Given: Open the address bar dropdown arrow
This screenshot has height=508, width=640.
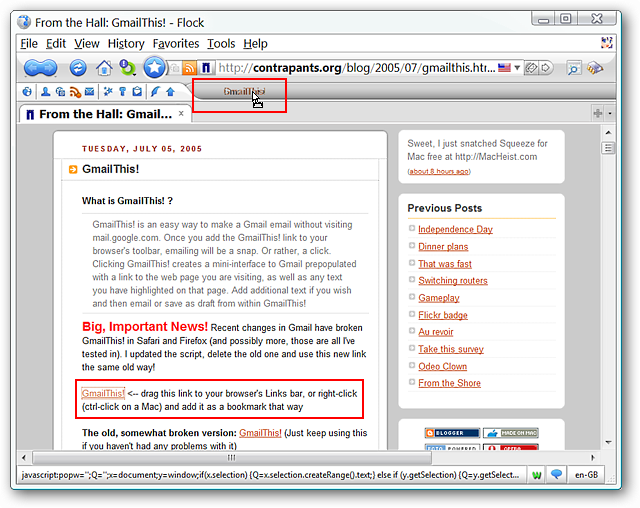Looking at the screenshot, I should (517, 68).
